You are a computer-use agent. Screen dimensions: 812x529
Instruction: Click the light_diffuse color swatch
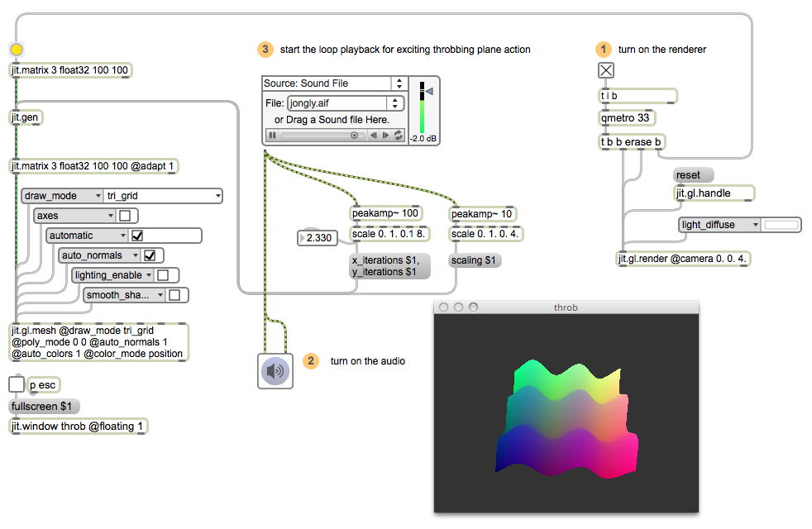(x=781, y=225)
